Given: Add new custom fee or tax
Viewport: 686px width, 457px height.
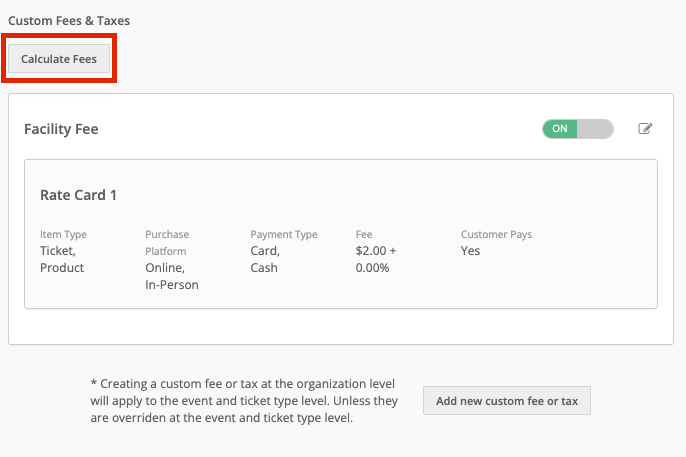Looking at the screenshot, I should click(507, 401).
